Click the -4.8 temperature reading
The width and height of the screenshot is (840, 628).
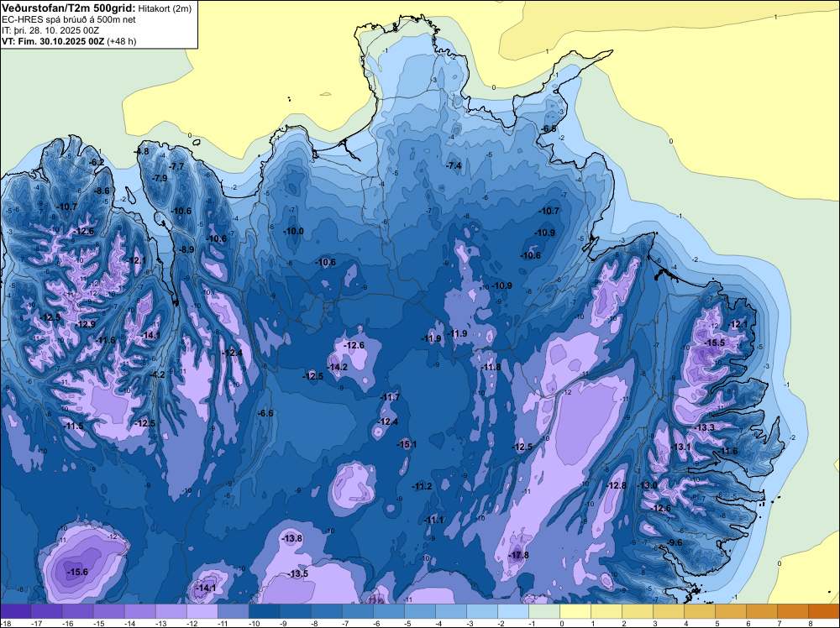click(x=141, y=151)
